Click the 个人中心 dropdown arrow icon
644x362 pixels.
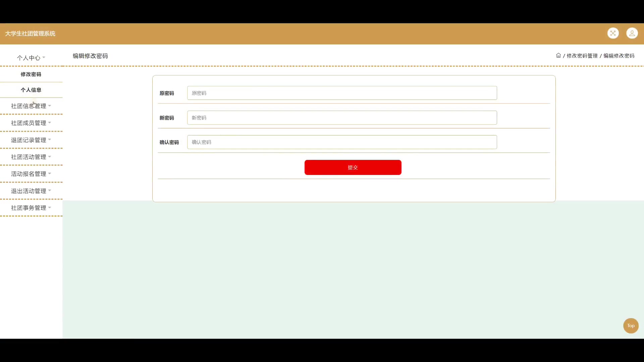[x=44, y=57]
